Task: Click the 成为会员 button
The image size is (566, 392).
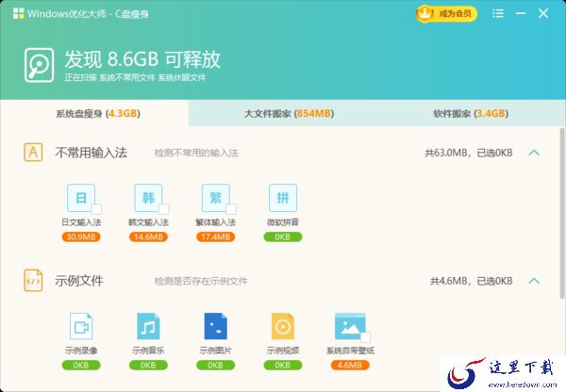Action: (447, 14)
